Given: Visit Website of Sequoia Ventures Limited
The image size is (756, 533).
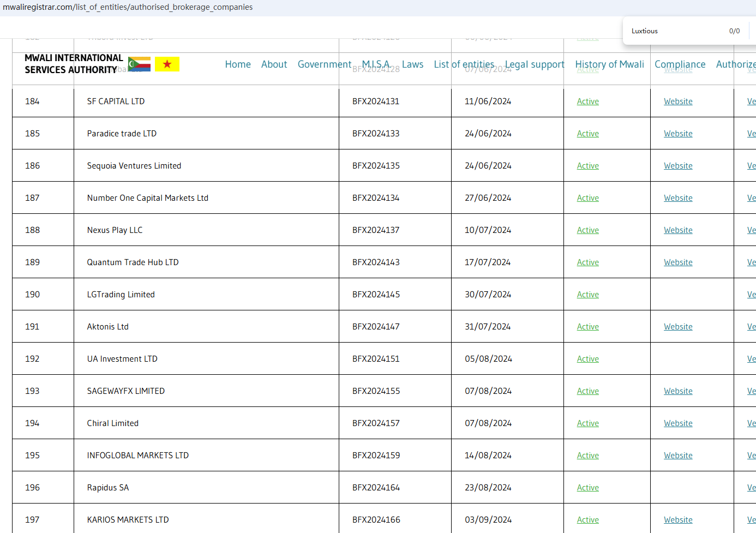Looking at the screenshot, I should 678,166.
